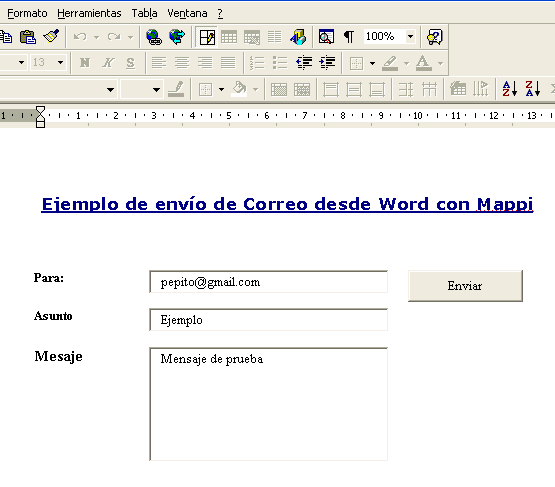Click the Asunto field containing Ejemplo
555x487 pixels.
tap(269, 320)
